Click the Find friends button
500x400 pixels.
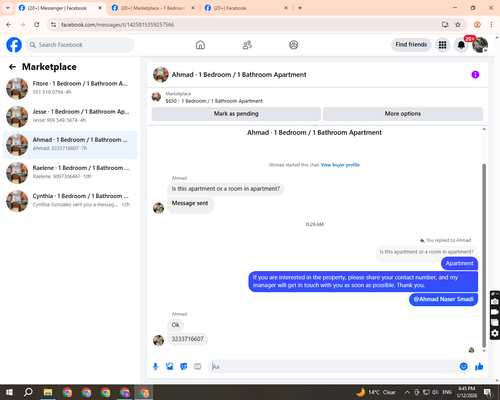tap(411, 45)
